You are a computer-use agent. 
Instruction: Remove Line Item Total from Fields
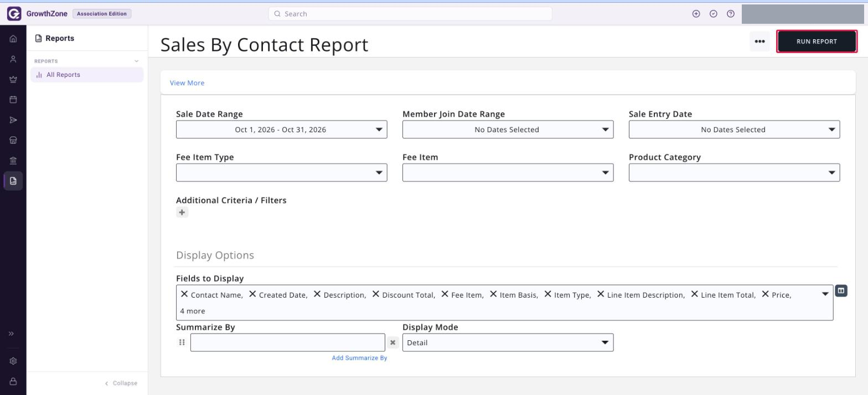pyautogui.click(x=695, y=294)
